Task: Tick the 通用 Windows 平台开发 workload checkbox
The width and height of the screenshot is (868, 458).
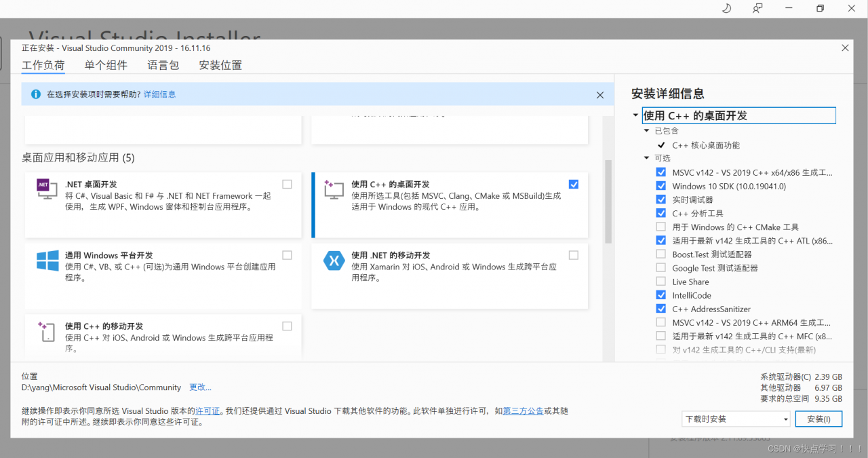Action: 288,255
